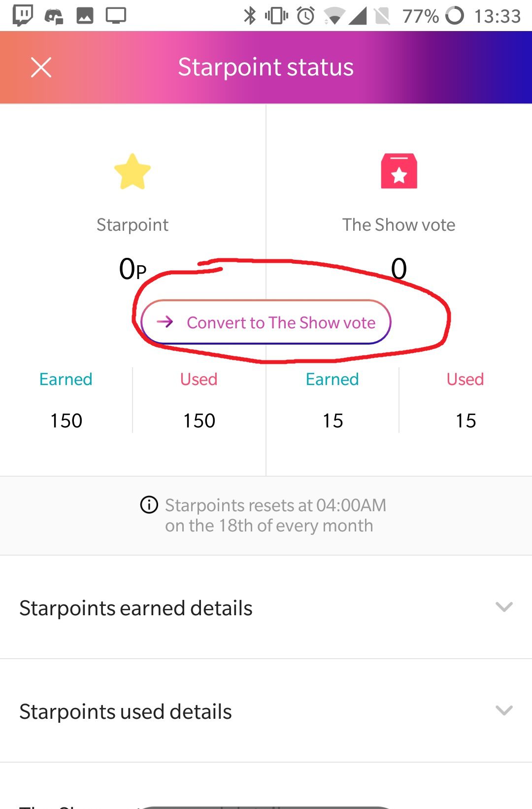Open the Starpoints earned details row

(x=136, y=608)
